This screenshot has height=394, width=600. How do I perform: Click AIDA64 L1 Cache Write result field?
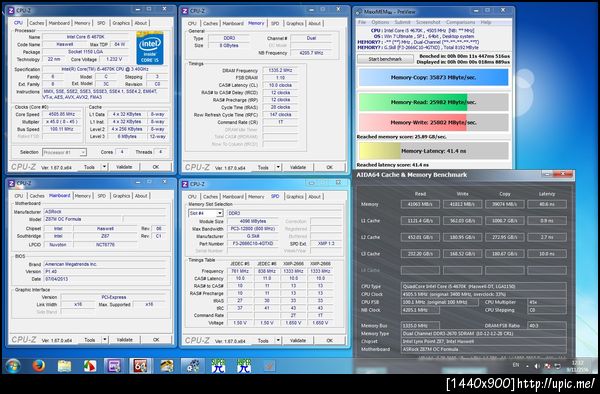(462, 221)
